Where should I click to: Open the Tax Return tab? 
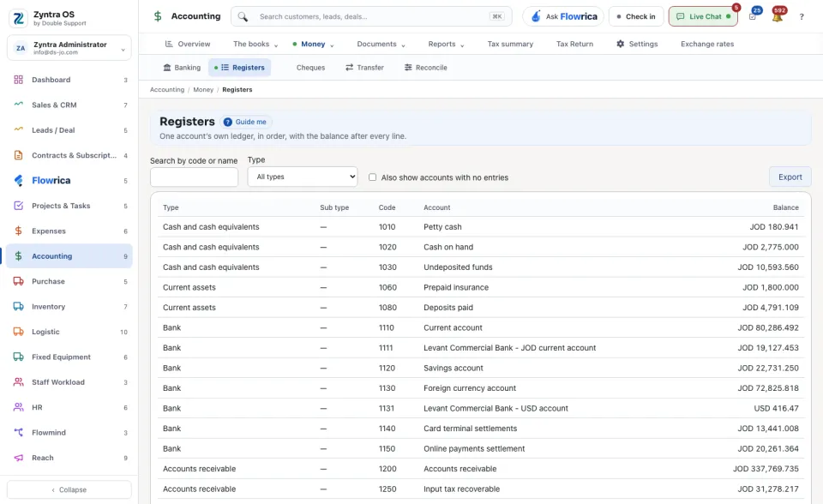574,44
